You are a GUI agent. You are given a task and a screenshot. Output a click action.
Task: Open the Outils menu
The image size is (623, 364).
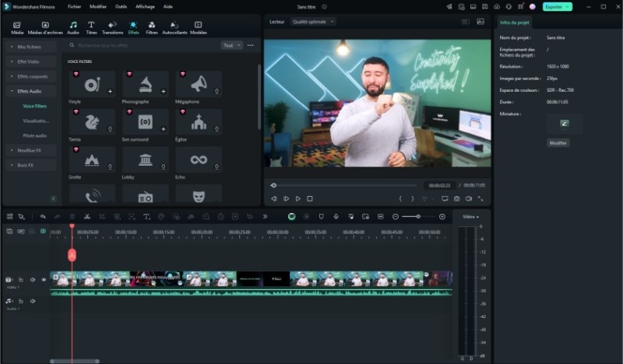point(121,7)
